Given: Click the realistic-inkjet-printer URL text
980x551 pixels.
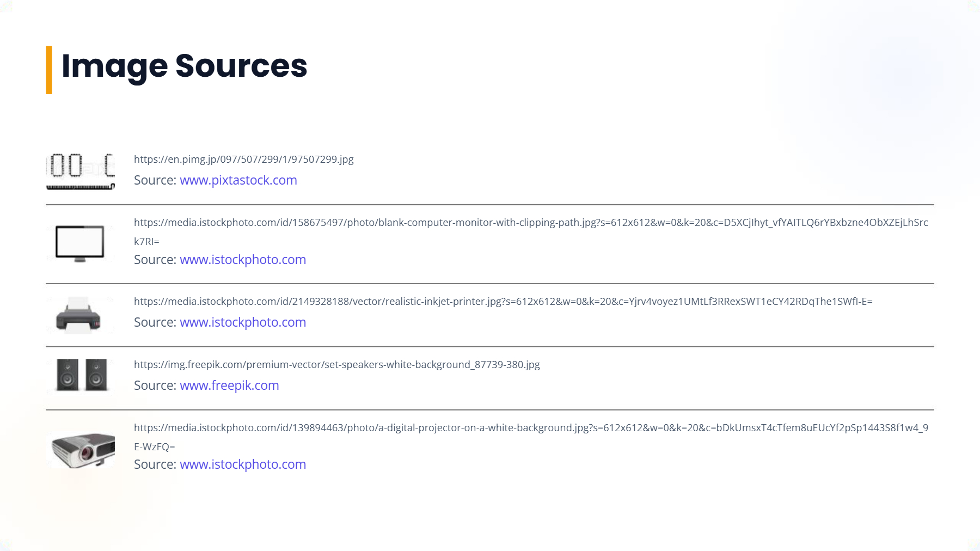Looking at the screenshot, I should (x=503, y=302).
